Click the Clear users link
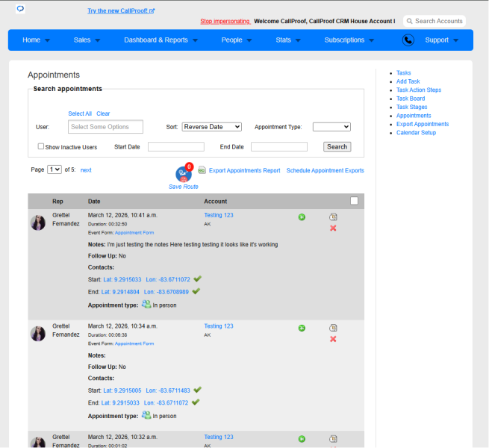This screenshot has width=489, height=448. pyautogui.click(x=103, y=113)
